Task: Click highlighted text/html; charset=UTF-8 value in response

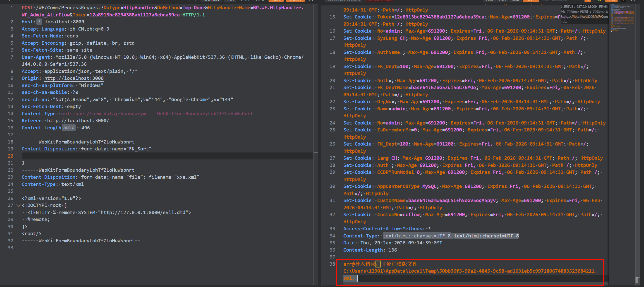Action: click(x=417, y=236)
